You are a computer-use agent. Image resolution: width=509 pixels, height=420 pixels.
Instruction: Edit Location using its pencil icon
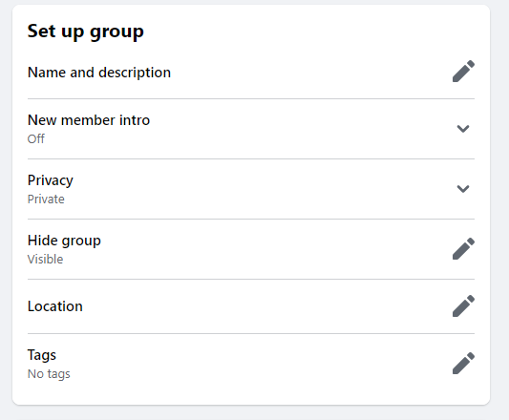click(x=463, y=305)
